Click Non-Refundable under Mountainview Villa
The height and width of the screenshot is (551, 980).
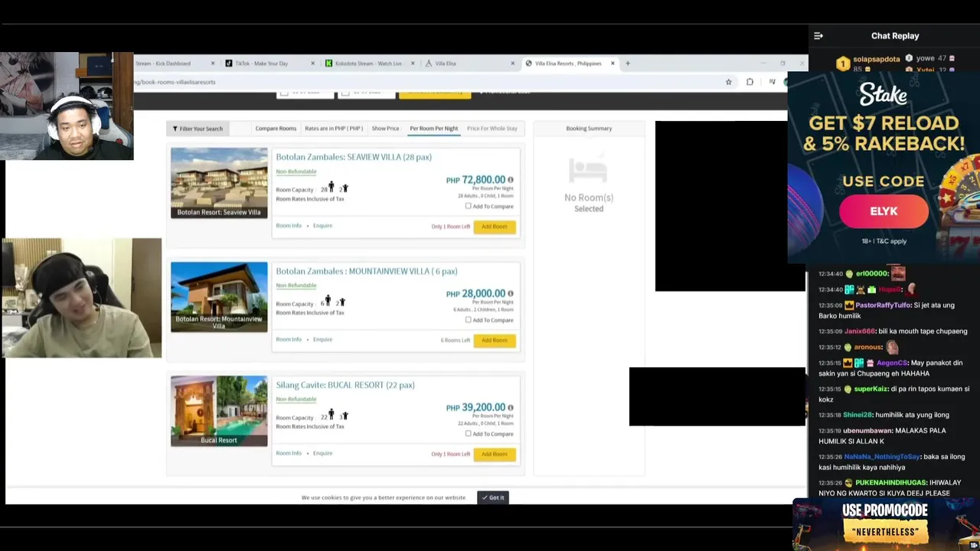(x=296, y=285)
